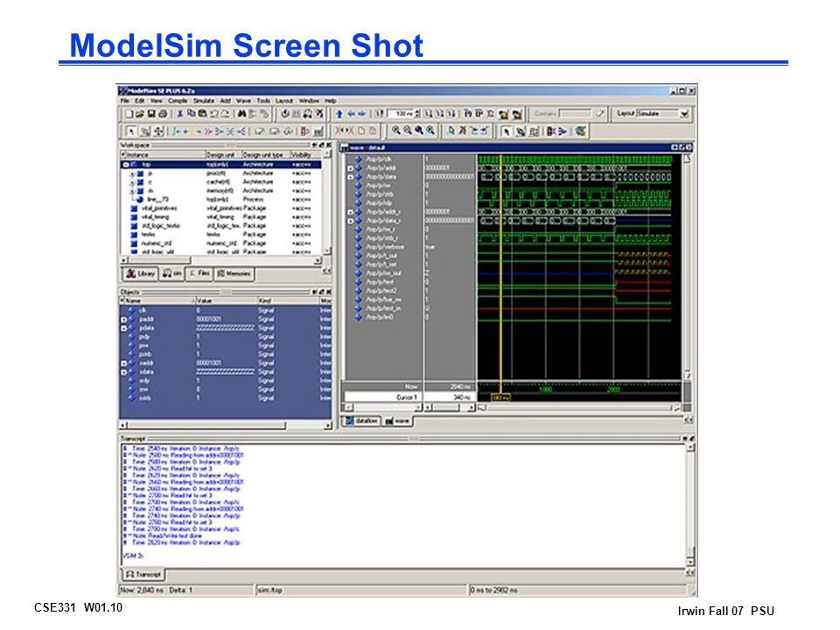840x630 pixels.
Task: Expand paddr signal in Objects pane
Action: pyautogui.click(x=124, y=319)
